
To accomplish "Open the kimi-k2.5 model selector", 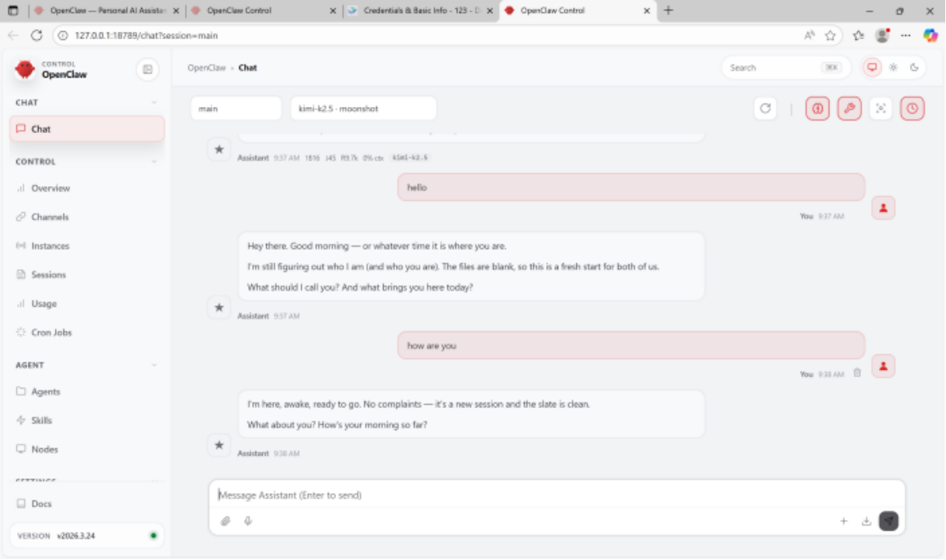I will [x=363, y=109].
